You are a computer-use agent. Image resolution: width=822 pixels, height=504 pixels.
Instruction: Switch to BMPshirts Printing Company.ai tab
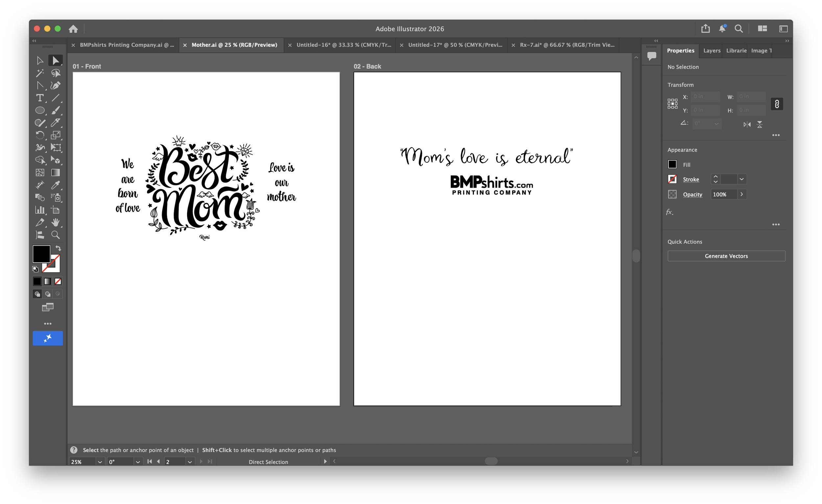coord(127,45)
